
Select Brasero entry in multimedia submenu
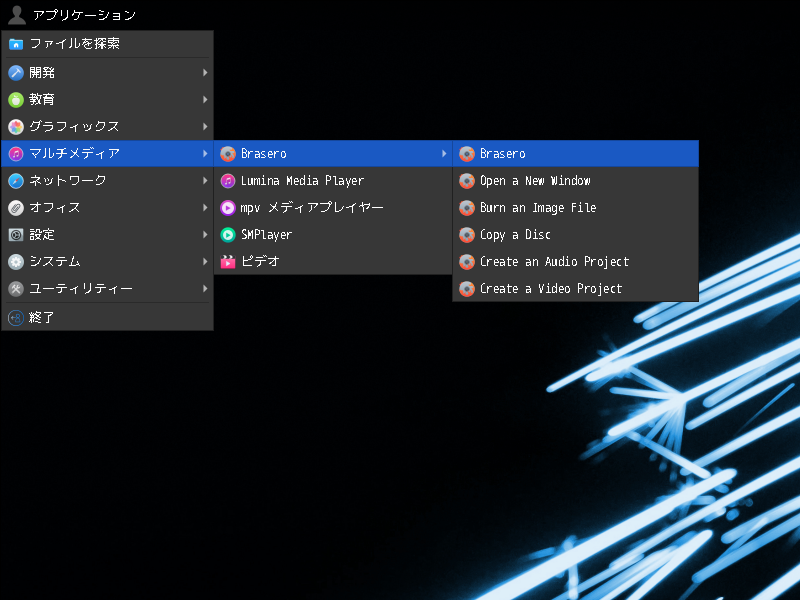333,154
